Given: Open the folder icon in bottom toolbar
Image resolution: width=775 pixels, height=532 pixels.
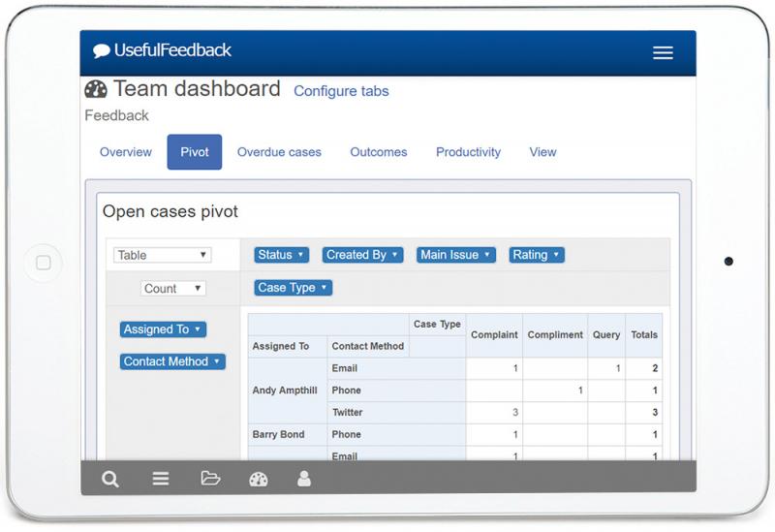Looking at the screenshot, I should pos(210,478).
